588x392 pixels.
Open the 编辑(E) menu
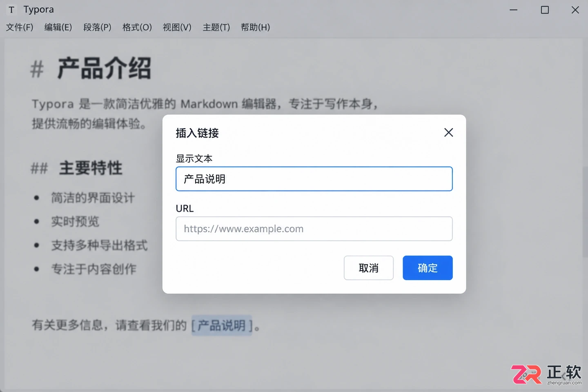(58, 27)
